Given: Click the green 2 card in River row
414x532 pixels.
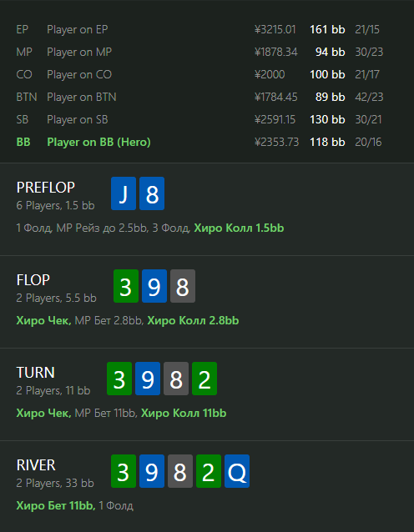Looking at the screenshot, I should point(209,471).
